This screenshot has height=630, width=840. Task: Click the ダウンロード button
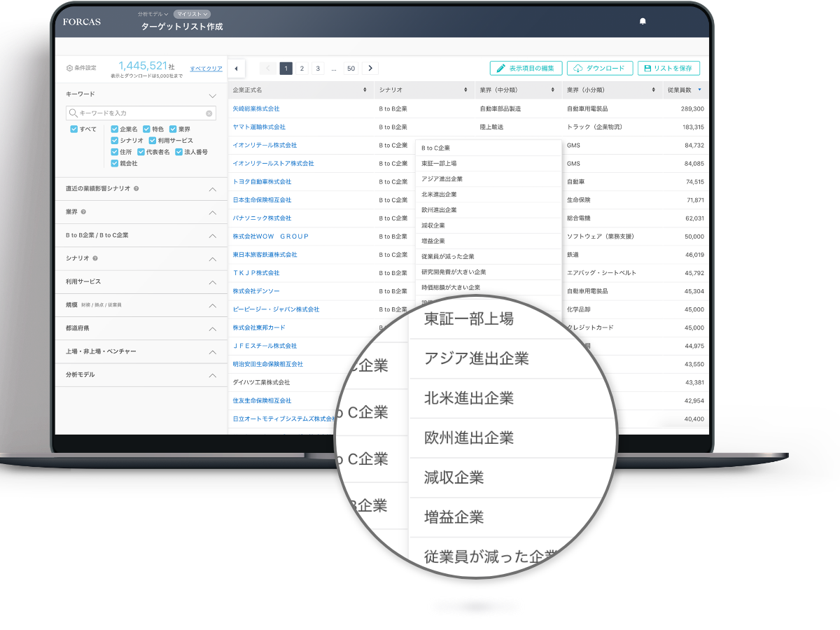click(600, 68)
